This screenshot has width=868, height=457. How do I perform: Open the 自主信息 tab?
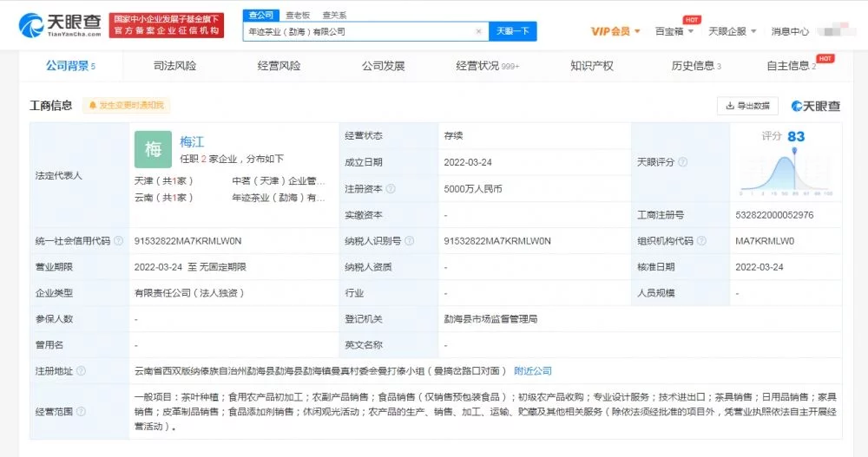[x=791, y=66]
